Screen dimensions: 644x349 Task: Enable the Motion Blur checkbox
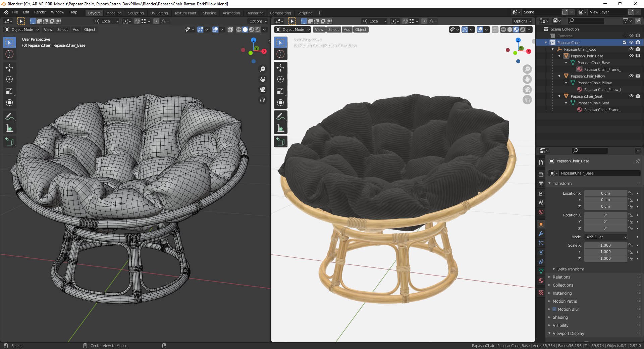coord(554,309)
